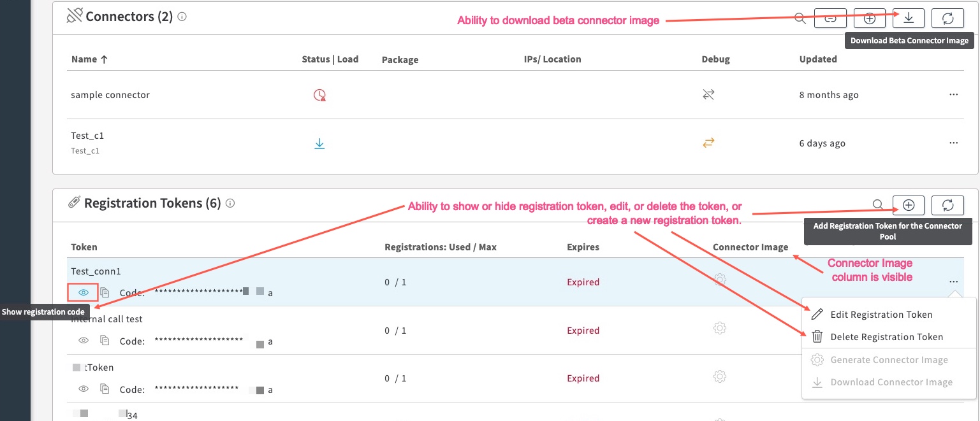Open the Test_c1 connector link
The width and height of the screenshot is (980, 421).
87,136
